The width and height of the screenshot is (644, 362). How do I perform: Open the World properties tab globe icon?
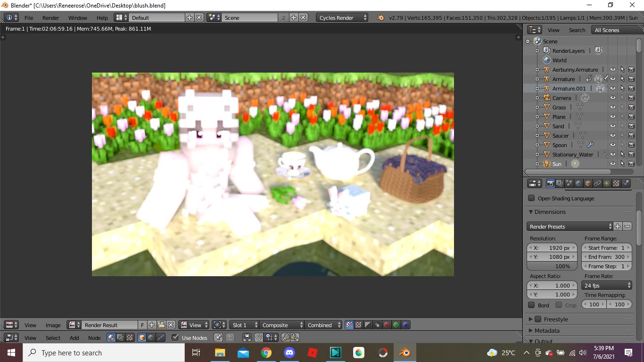click(x=578, y=183)
